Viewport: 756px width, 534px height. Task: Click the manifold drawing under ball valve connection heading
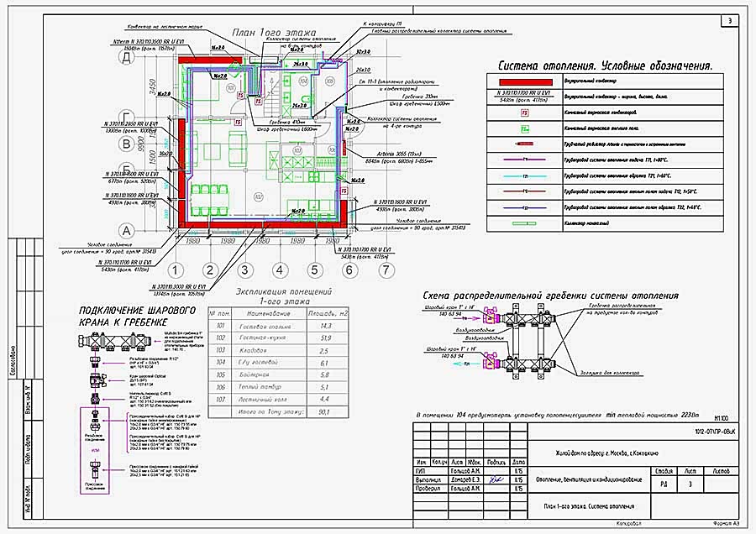click(123, 340)
